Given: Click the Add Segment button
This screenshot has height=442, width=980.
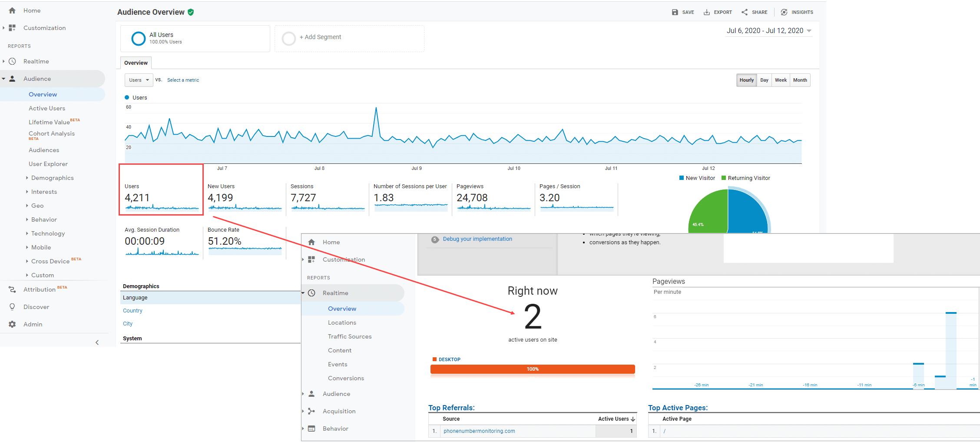Looking at the screenshot, I should pyautogui.click(x=320, y=37).
